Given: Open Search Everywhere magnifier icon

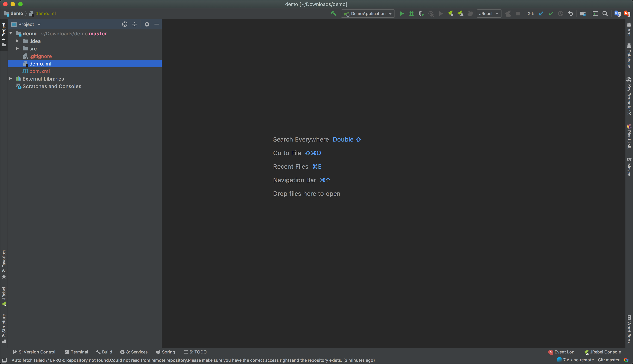Looking at the screenshot, I should click(605, 14).
